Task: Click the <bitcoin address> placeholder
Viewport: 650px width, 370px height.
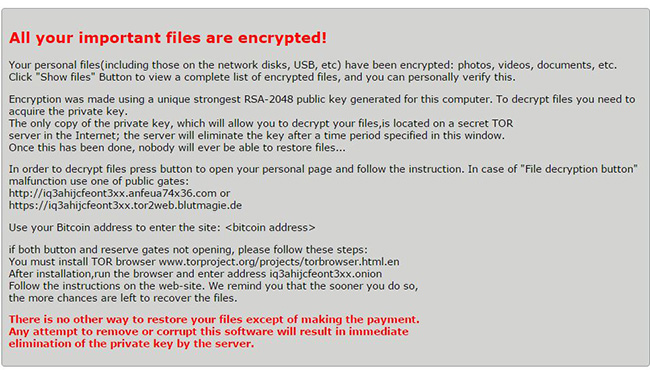Action: click(x=270, y=227)
